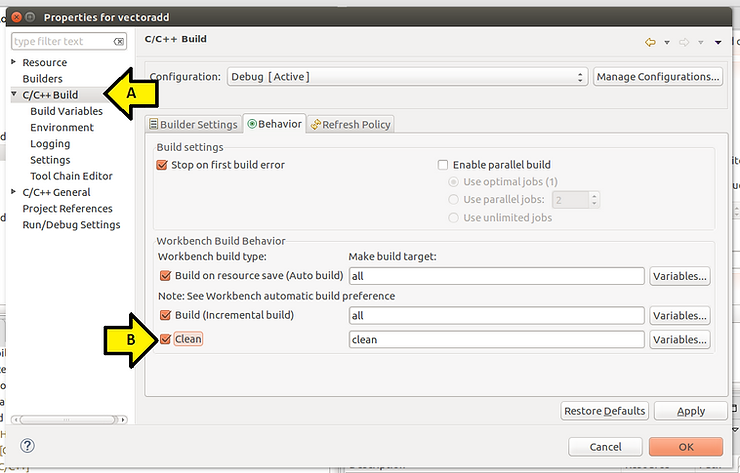Select Run/Debug Settings in the tree
Screen dimensions: 740x473
click(71, 225)
